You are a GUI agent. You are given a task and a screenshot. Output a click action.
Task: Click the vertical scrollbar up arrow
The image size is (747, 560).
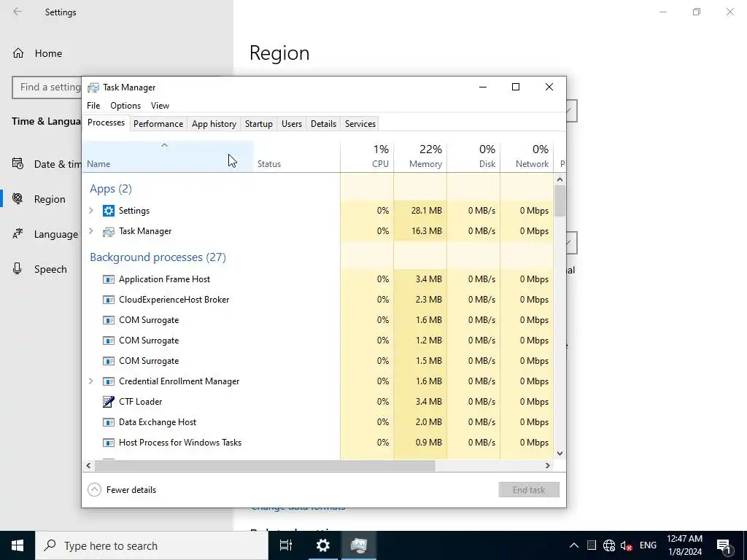tap(560, 179)
